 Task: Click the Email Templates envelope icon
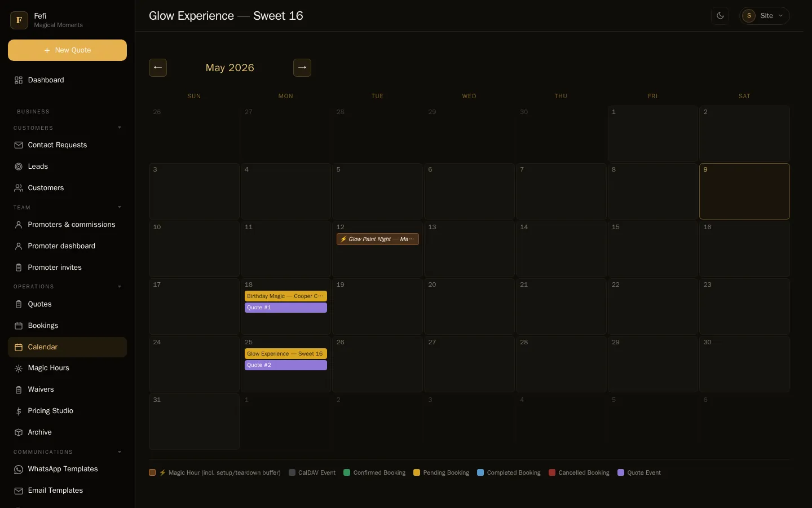click(19, 491)
